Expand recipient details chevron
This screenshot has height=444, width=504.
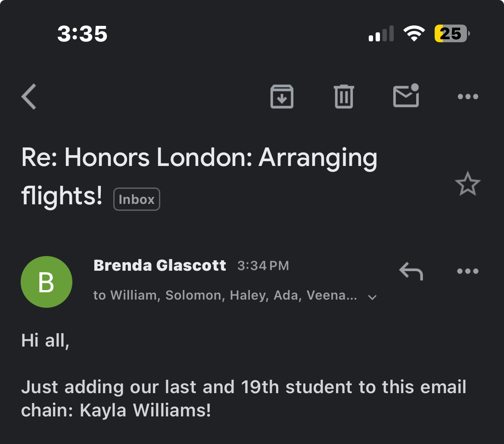pos(372,297)
